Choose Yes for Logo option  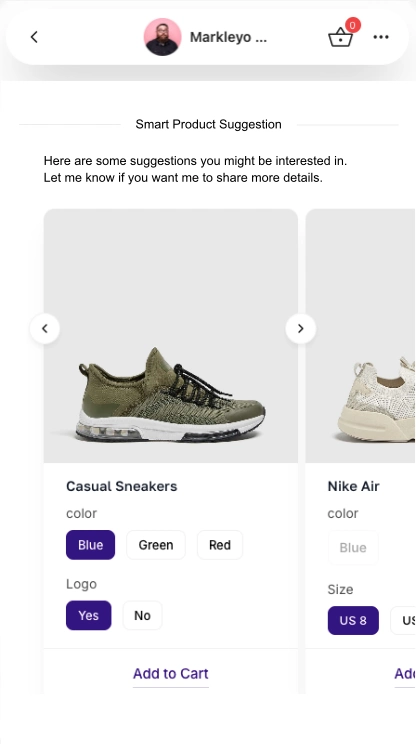88,615
